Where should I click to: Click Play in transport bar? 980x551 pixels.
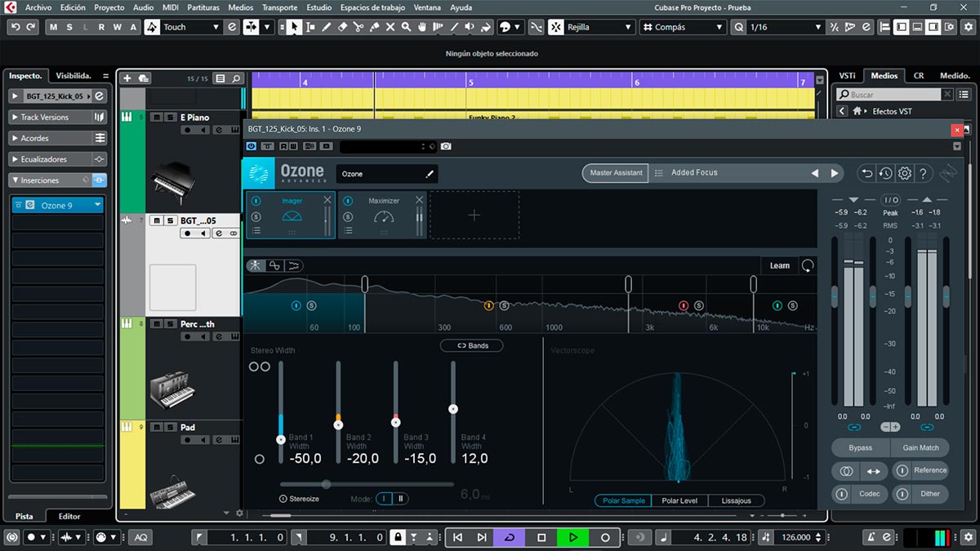(573, 537)
